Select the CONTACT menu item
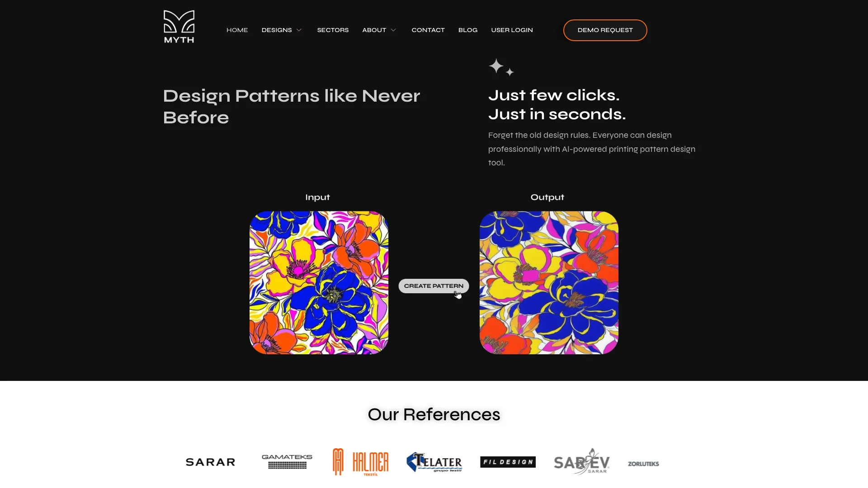The height and width of the screenshot is (488, 868). coord(428,30)
